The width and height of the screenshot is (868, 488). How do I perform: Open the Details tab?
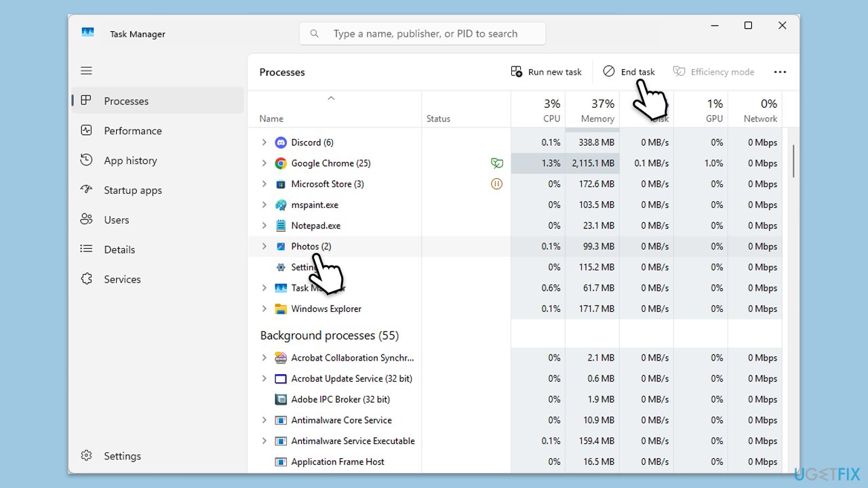[157, 249]
